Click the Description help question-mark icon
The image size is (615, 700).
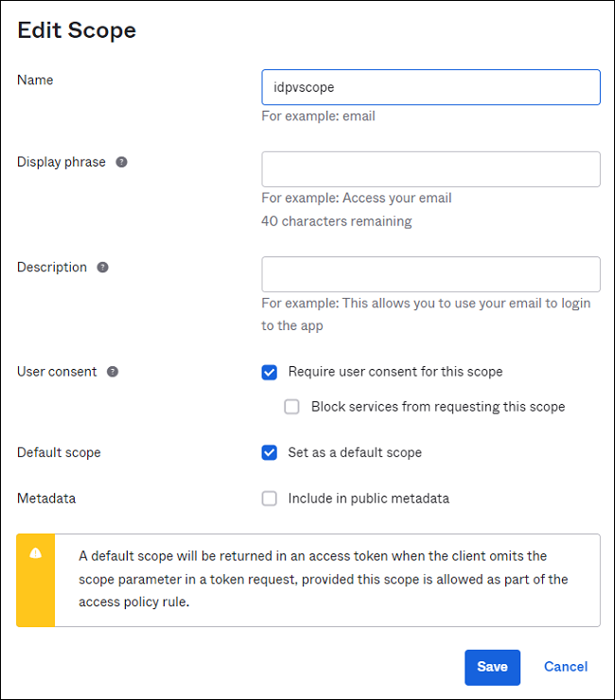point(103,268)
